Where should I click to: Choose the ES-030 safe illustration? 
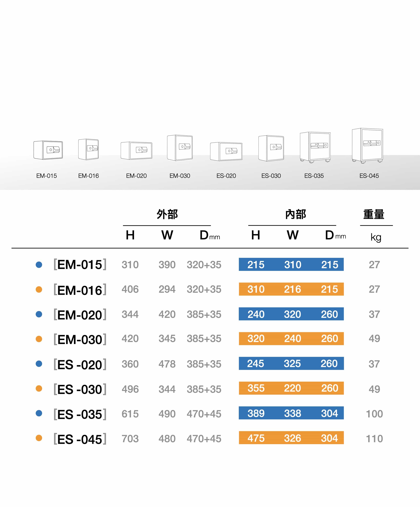[x=271, y=148]
